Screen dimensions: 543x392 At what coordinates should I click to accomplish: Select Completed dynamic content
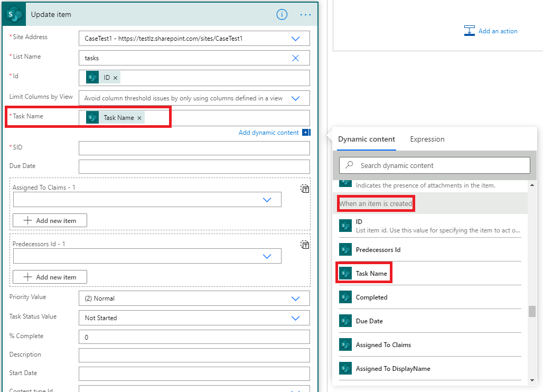[x=430, y=297]
